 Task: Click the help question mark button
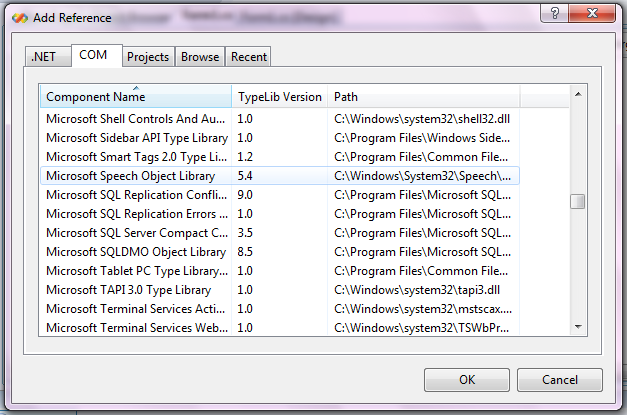click(x=551, y=11)
